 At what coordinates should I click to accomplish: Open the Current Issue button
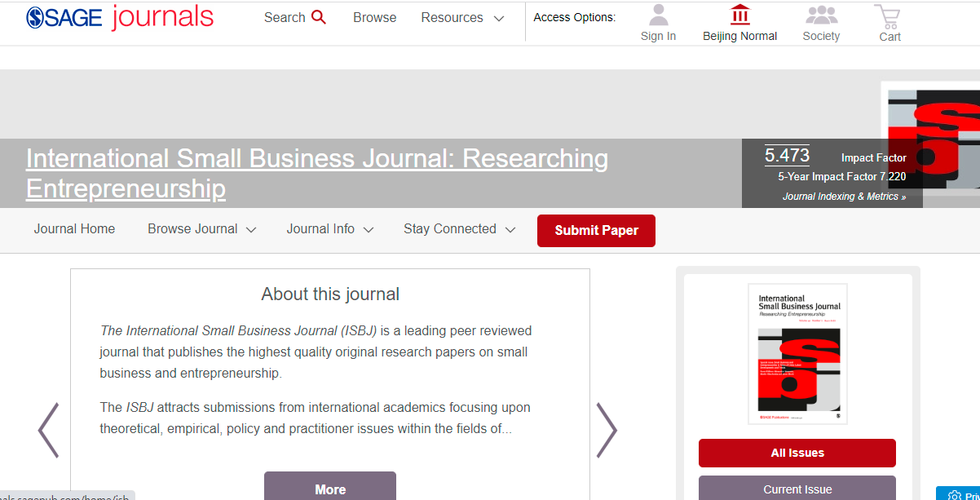[x=797, y=489]
